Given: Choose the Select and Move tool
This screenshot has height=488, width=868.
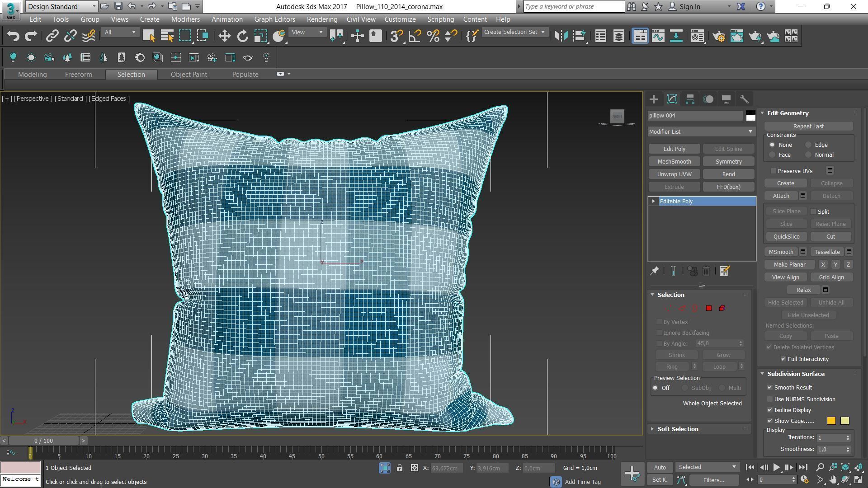Looking at the screenshot, I should (x=224, y=36).
